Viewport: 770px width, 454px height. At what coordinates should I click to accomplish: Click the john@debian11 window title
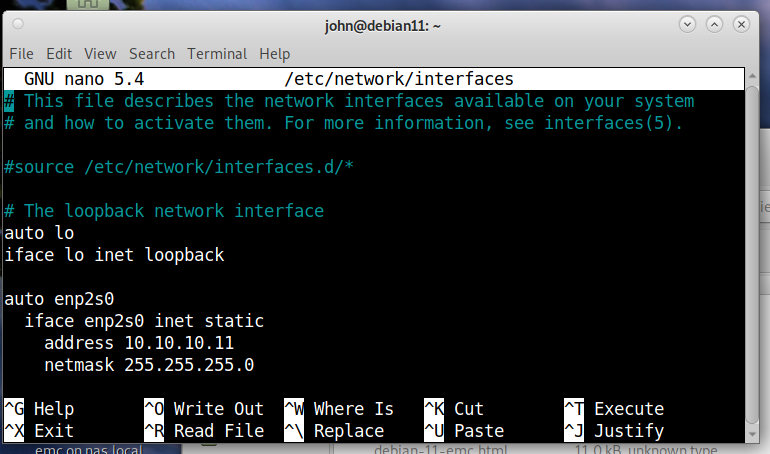[x=383, y=26]
